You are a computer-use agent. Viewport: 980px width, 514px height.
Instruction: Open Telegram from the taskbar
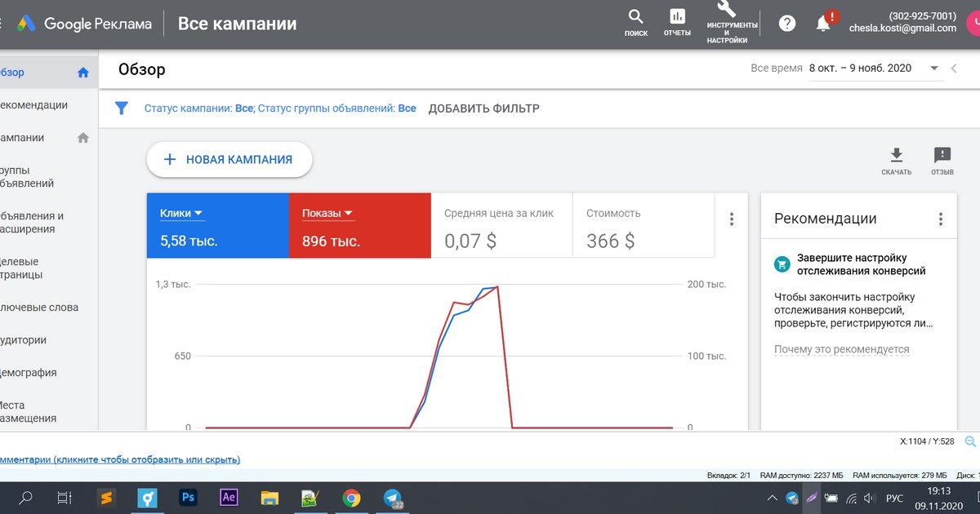click(x=393, y=498)
